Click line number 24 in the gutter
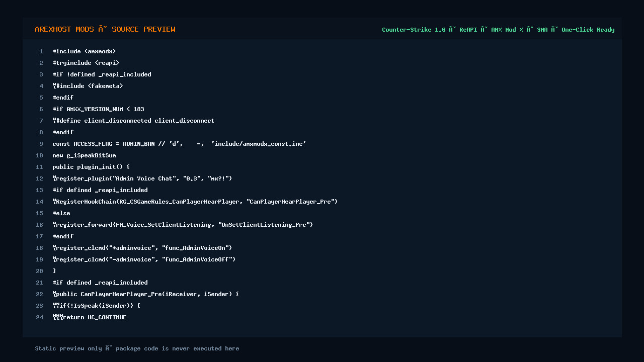 (40, 317)
